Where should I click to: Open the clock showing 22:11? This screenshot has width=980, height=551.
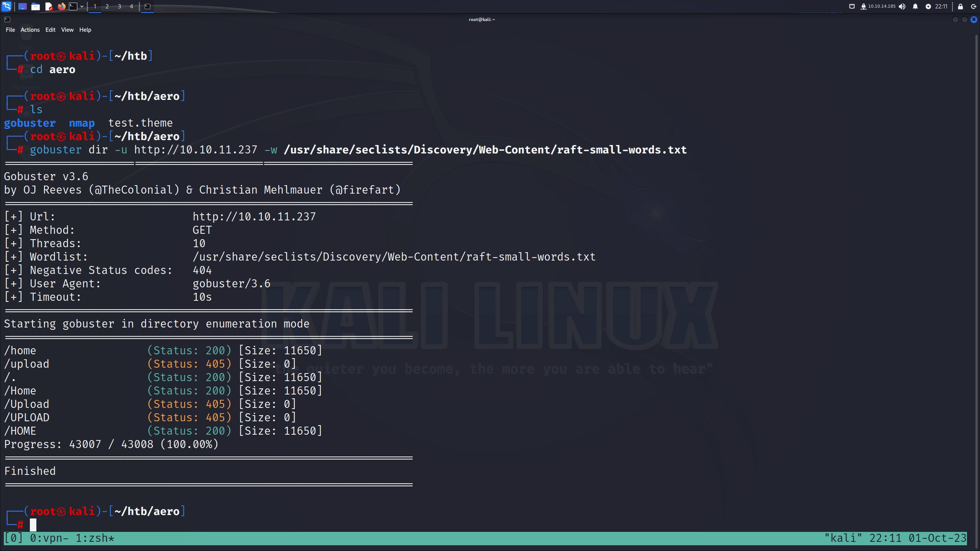tap(941, 6)
